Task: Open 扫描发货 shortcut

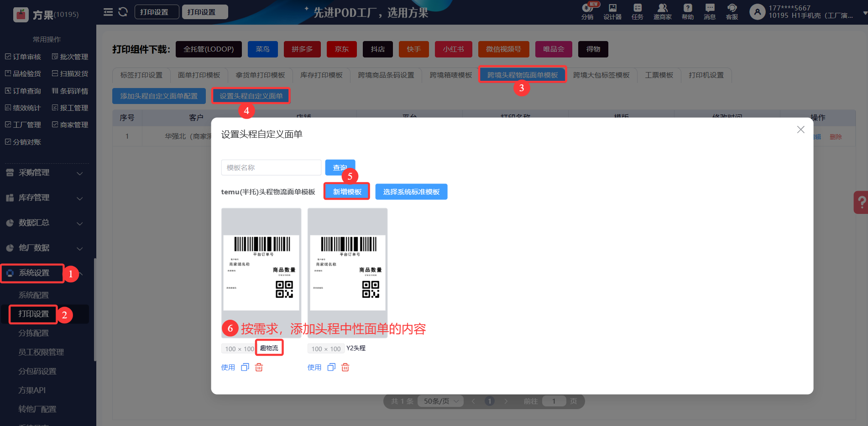Action: 70,73
